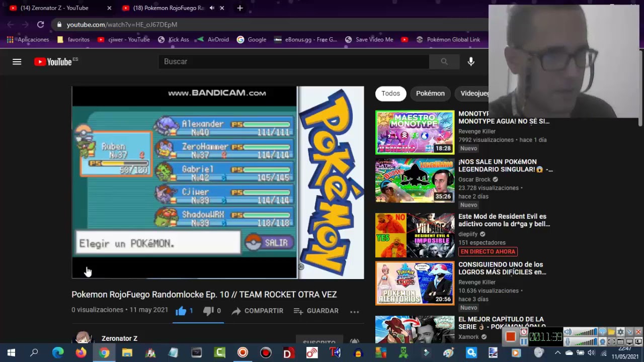Image resolution: width=644 pixels, height=362 pixels.
Task: Open Bandicam output folder icon
Action: [611, 332]
